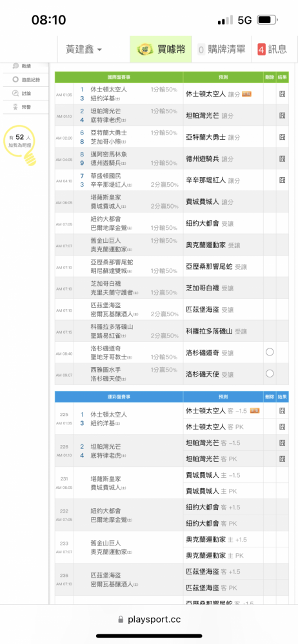298x644 pixels.
Task: Click orange badge beside 休士頓太空人 讓分
Action: click(246, 94)
